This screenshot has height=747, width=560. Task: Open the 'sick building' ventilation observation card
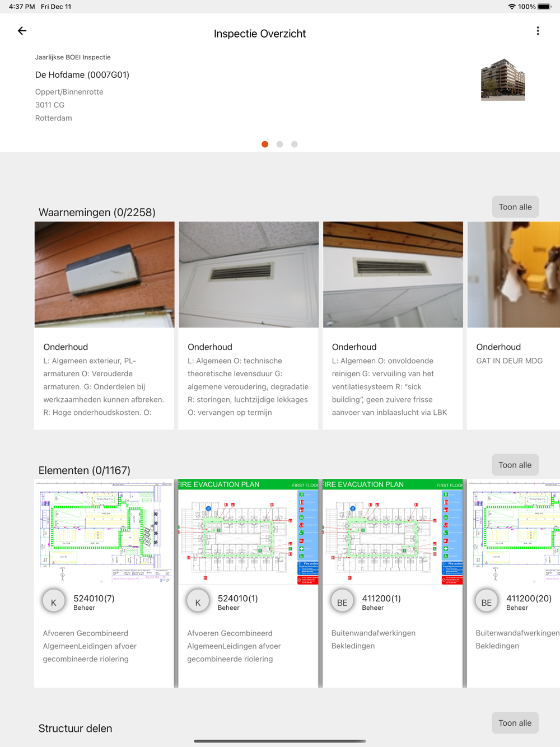393,326
